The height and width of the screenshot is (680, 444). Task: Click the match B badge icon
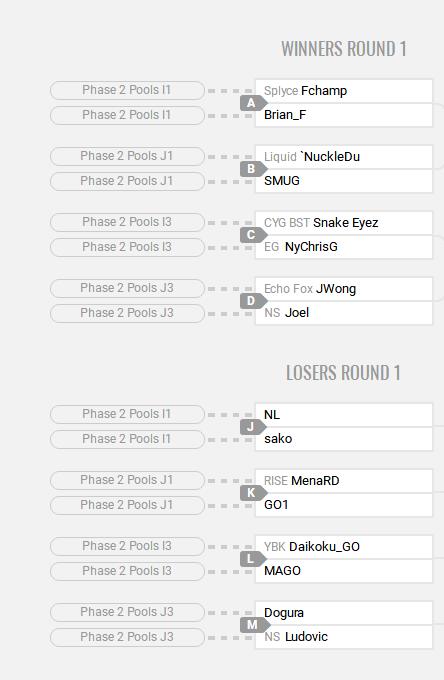[x=252, y=169]
